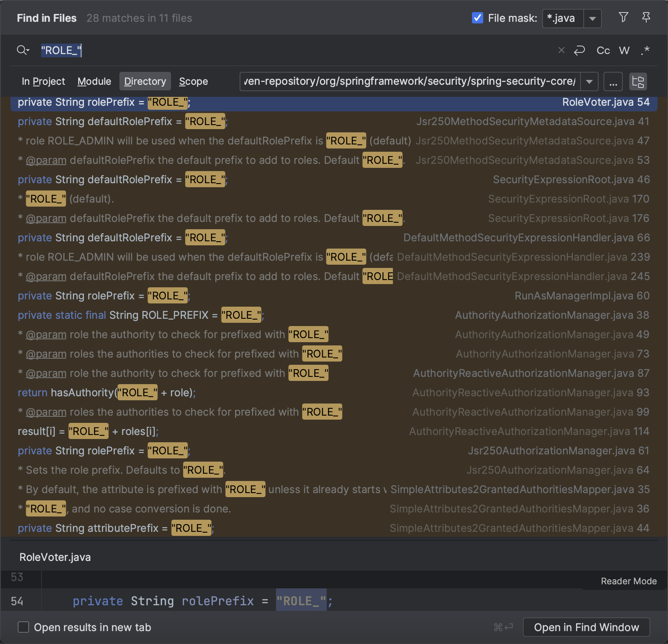This screenshot has width=668, height=644.
Task: Open the search results filter options
Action: click(624, 17)
